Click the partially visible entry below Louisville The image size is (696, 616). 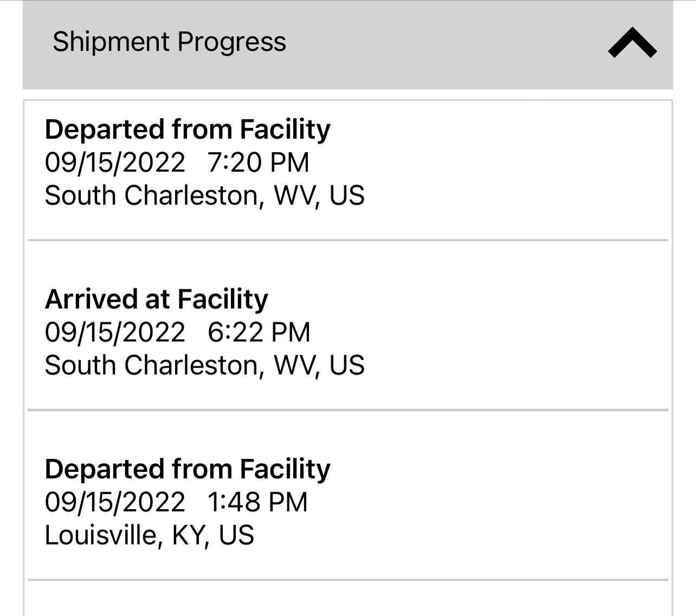[348, 599]
